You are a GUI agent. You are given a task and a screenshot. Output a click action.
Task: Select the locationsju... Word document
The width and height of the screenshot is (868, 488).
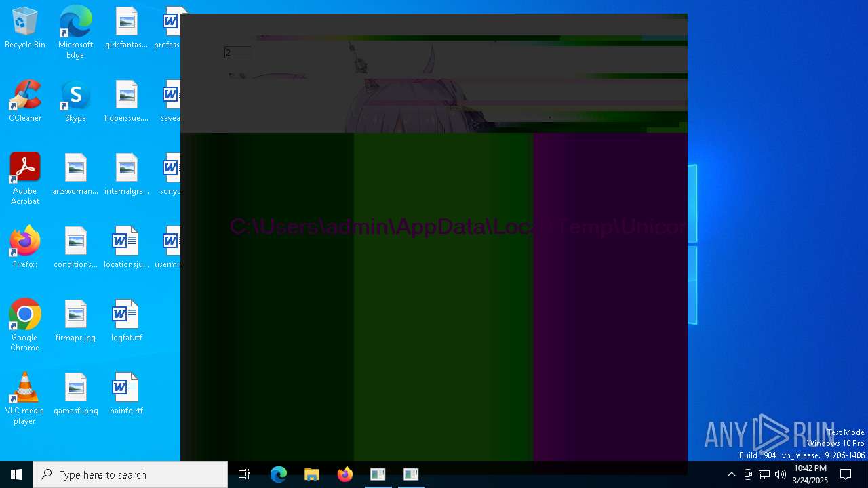(126, 248)
